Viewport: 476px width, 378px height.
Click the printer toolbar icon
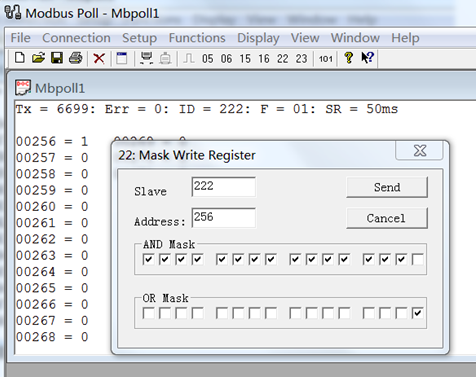pyautogui.click(x=76, y=58)
